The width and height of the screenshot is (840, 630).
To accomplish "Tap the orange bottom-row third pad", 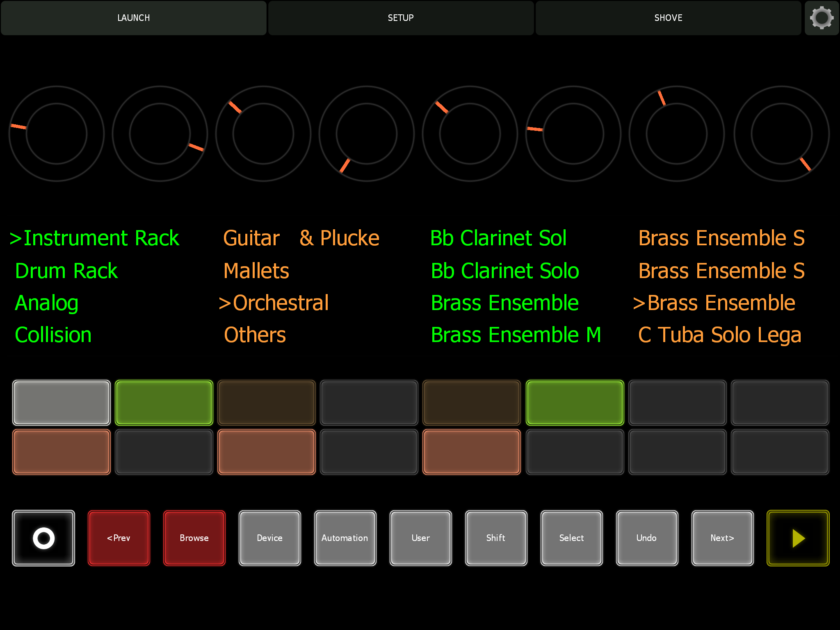I will [x=267, y=452].
